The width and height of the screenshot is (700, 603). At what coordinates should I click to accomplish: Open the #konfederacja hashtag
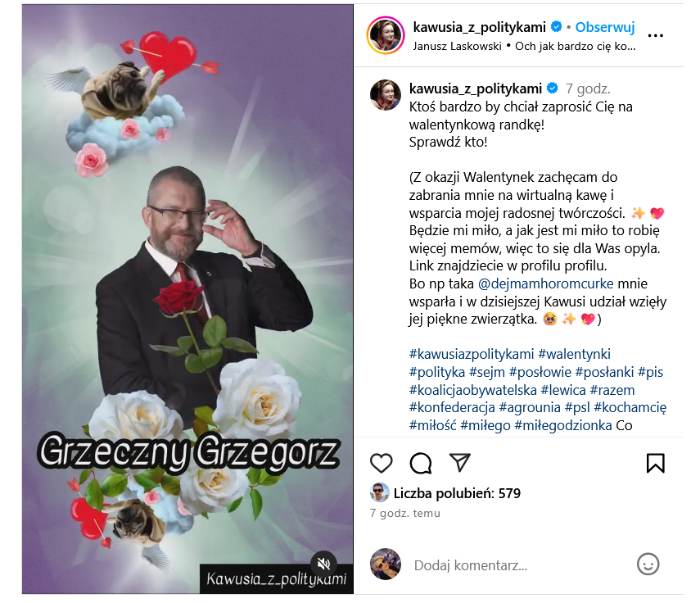point(452,407)
